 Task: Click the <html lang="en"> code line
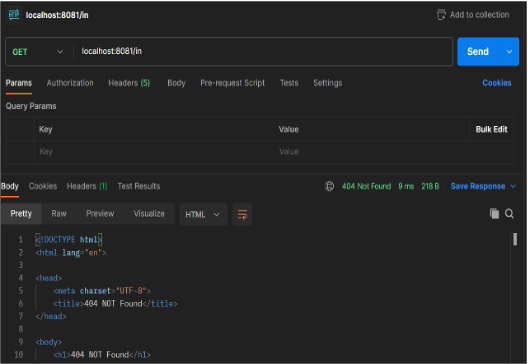coord(71,253)
